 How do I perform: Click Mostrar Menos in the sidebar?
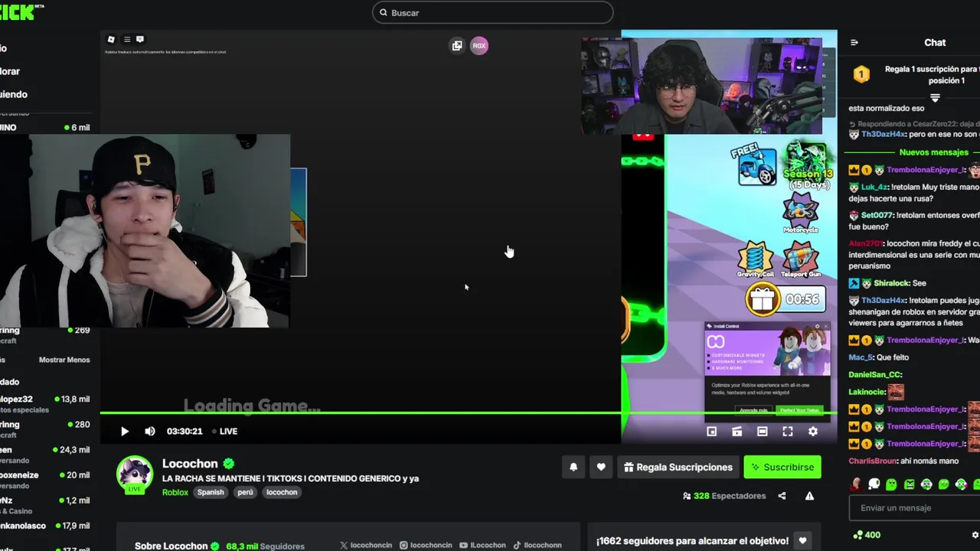pos(64,360)
